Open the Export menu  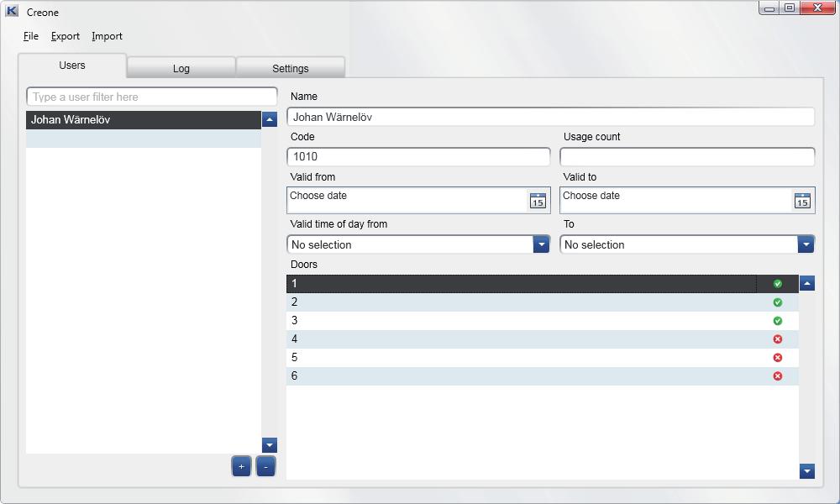pyautogui.click(x=66, y=36)
